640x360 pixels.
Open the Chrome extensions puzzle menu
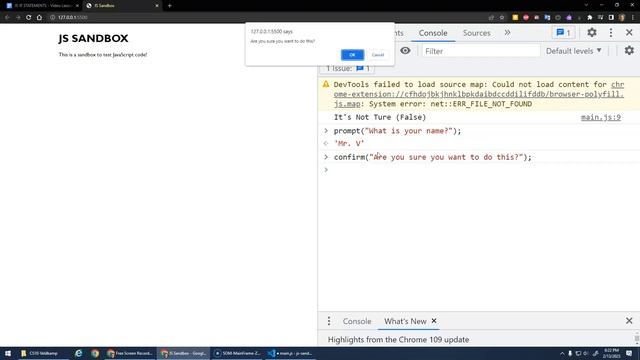coord(589,18)
